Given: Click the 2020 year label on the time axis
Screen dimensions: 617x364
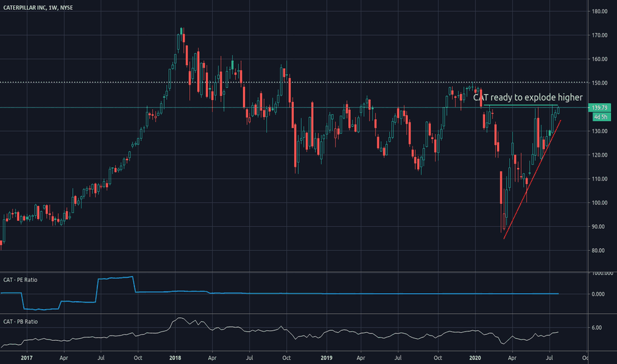Looking at the screenshot, I should pos(475,357).
